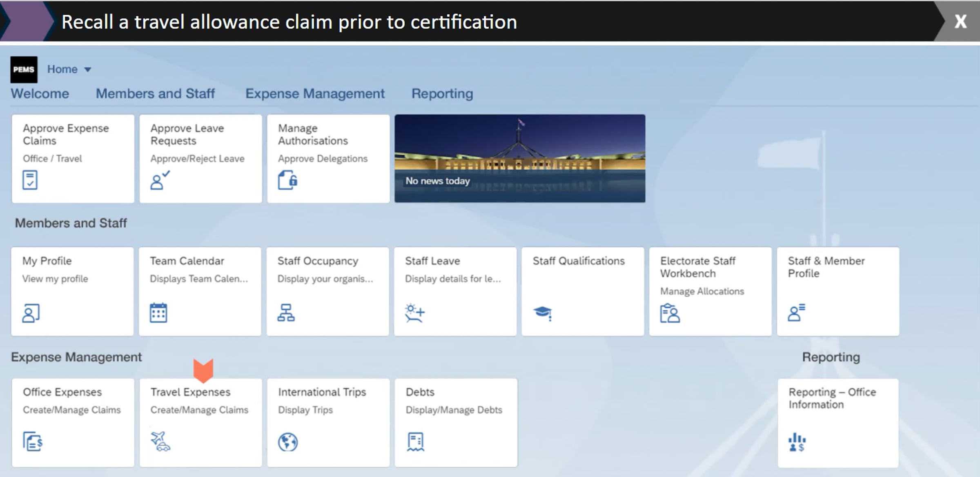This screenshot has width=980, height=477.
Task: Open the My Profile person icon
Action: tap(31, 313)
